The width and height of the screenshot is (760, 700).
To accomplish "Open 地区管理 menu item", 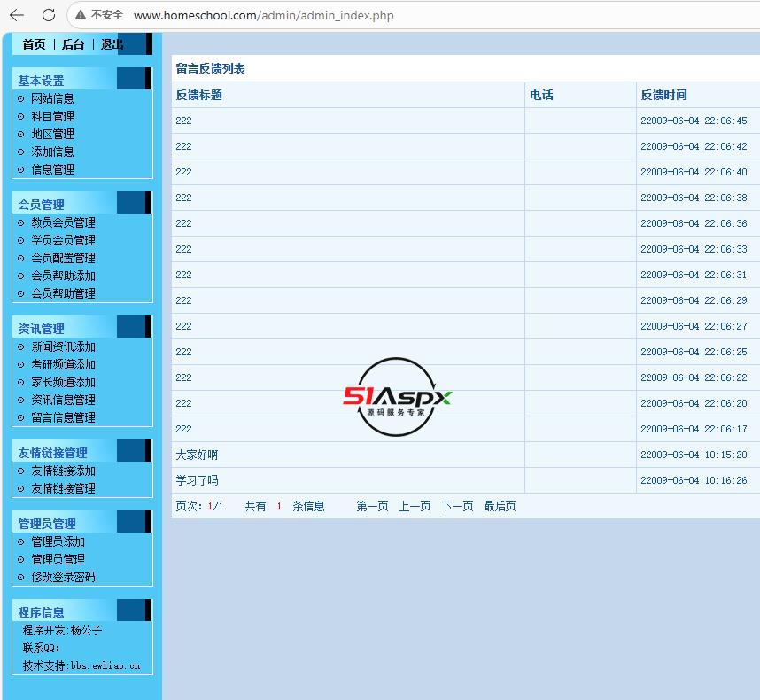I will (x=52, y=135).
